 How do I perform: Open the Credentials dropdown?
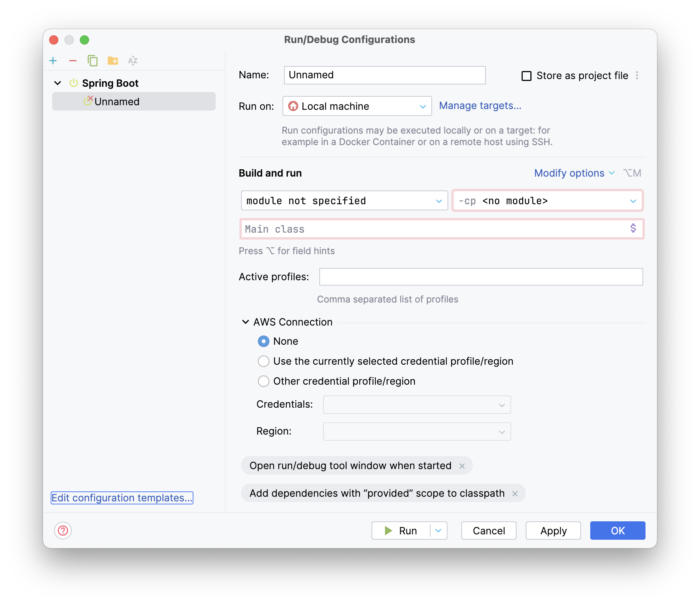pos(417,405)
